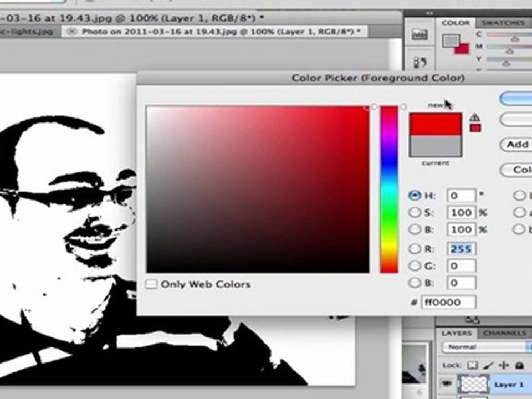Select the G green radio button
Viewport: 532px width, 399px height.
coord(415,265)
